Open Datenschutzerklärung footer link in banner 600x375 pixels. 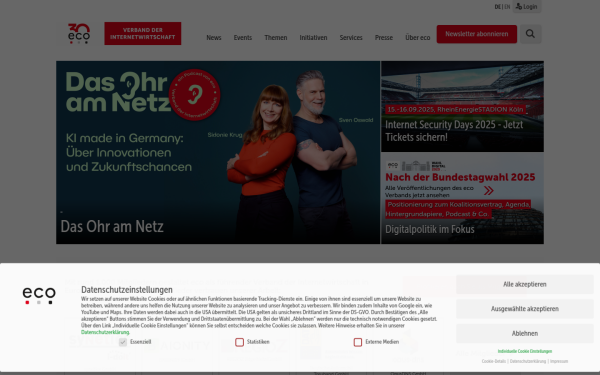[x=528, y=361]
